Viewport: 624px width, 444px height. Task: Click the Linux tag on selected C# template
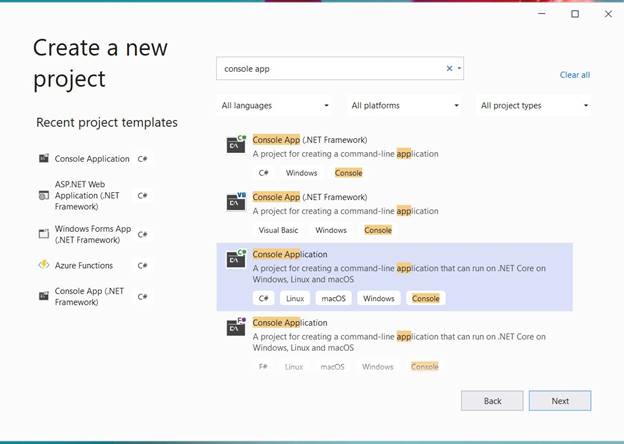tap(295, 298)
